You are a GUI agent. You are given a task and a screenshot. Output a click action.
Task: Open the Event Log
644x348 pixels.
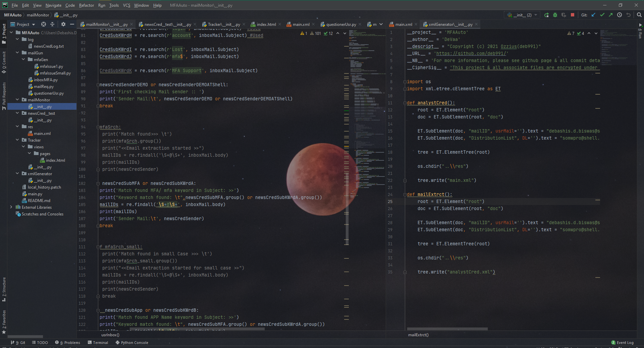click(x=622, y=343)
